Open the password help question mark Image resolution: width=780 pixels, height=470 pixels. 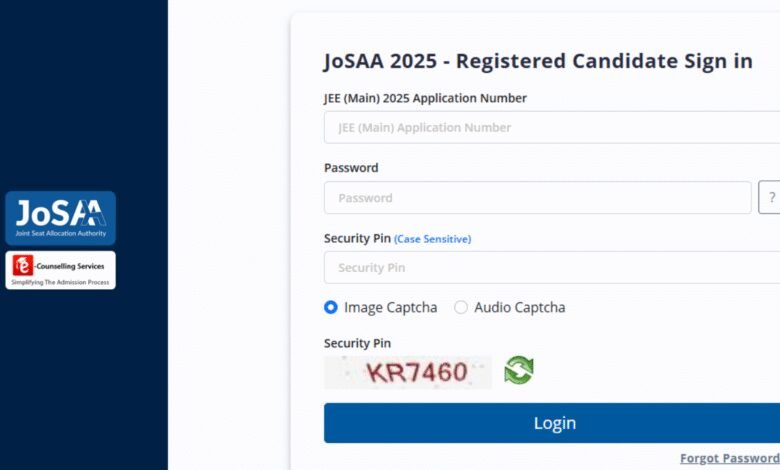770,197
